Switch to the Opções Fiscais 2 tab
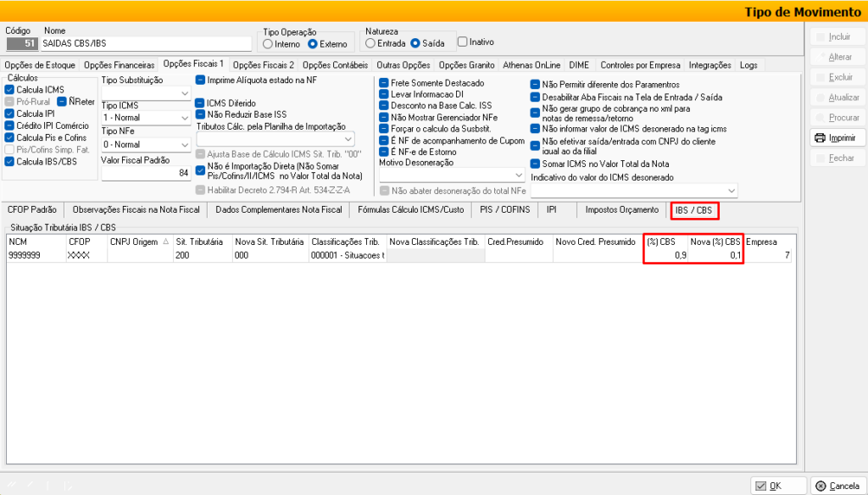The image size is (868, 495). pos(263,64)
